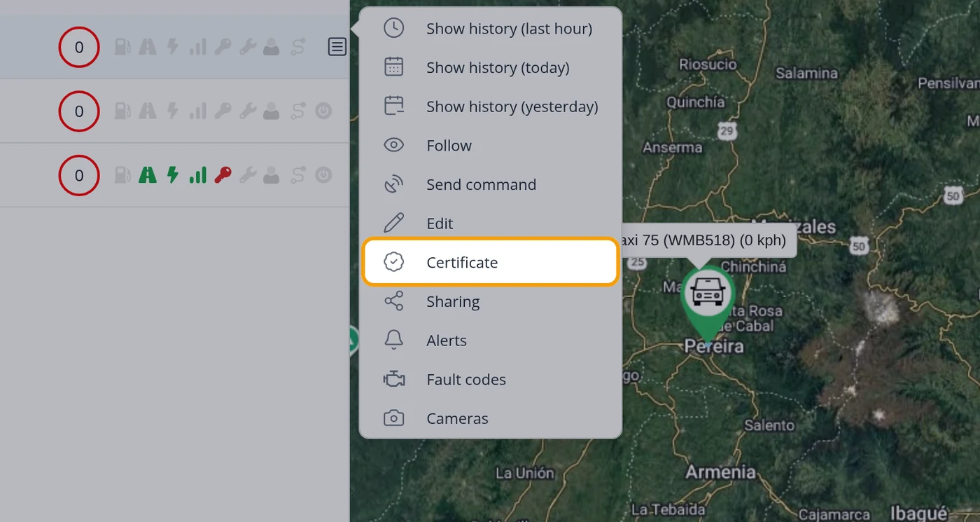Viewport: 980px width, 522px height.
Task: Click La Unión label on map
Action: pyautogui.click(x=524, y=473)
